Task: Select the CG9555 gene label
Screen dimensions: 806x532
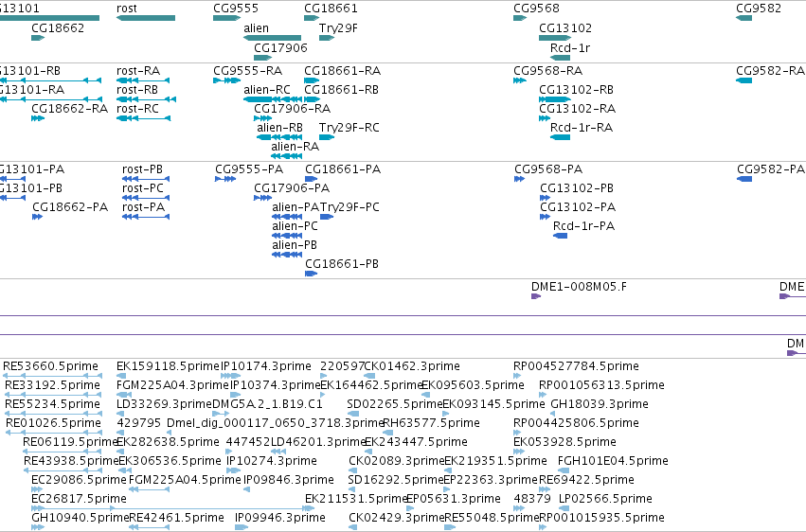Action: [x=236, y=9]
